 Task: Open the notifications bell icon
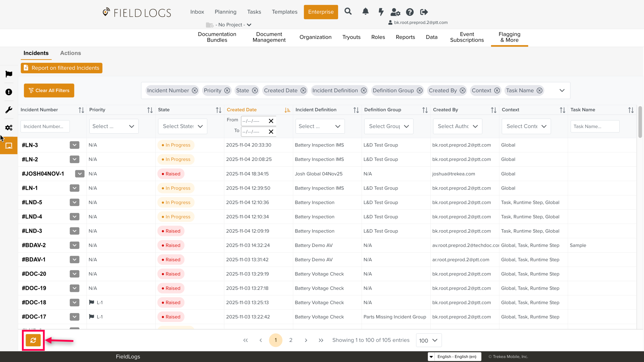click(x=365, y=12)
